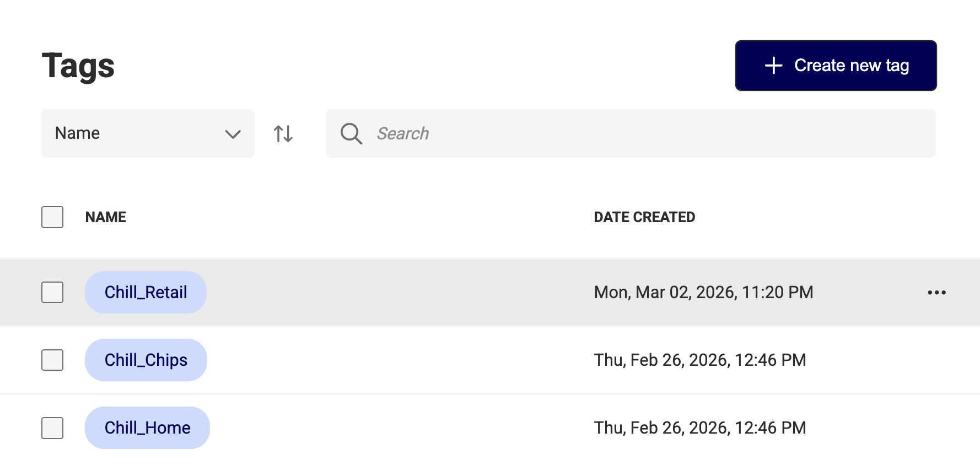Click the NAME column header

coord(106,217)
